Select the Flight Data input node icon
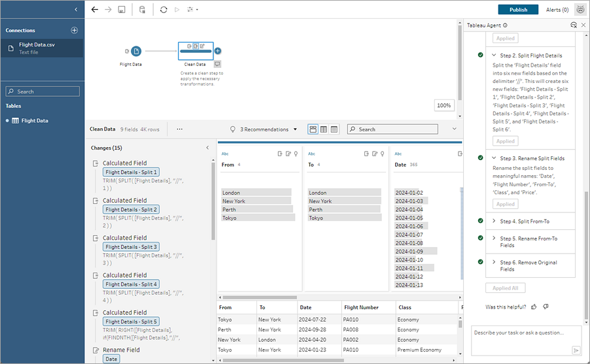 (135, 51)
